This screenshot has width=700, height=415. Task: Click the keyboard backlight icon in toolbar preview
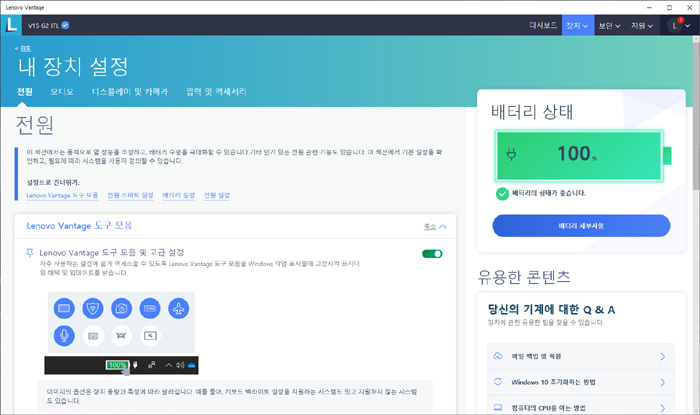pyautogui.click(x=64, y=308)
